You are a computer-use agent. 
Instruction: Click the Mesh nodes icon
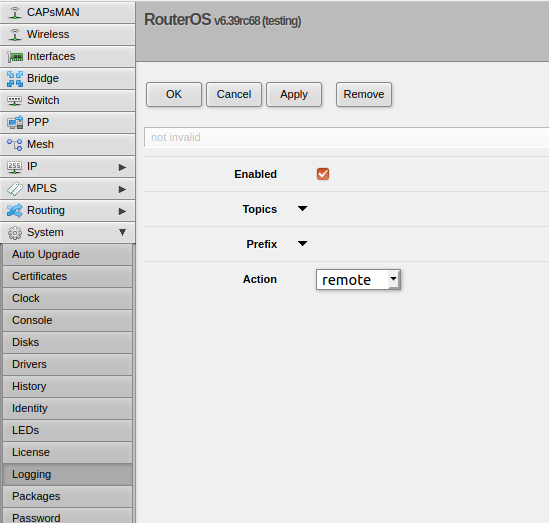15,145
